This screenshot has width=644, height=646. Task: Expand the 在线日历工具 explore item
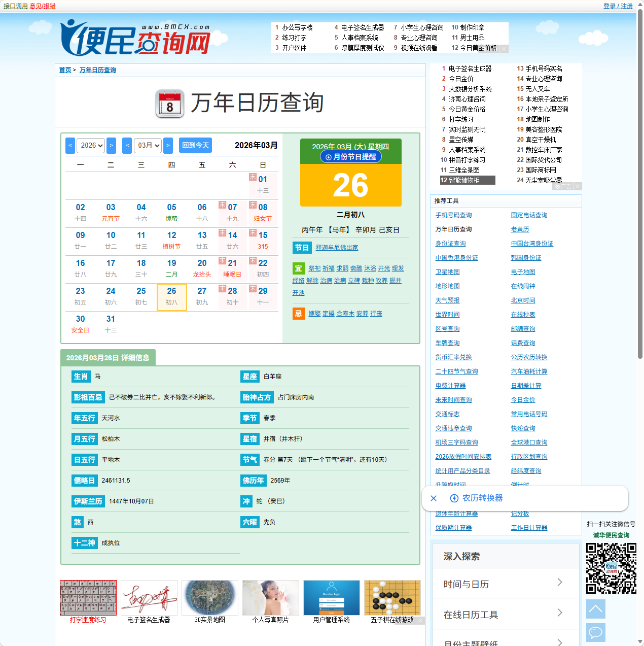pyautogui.click(x=506, y=615)
